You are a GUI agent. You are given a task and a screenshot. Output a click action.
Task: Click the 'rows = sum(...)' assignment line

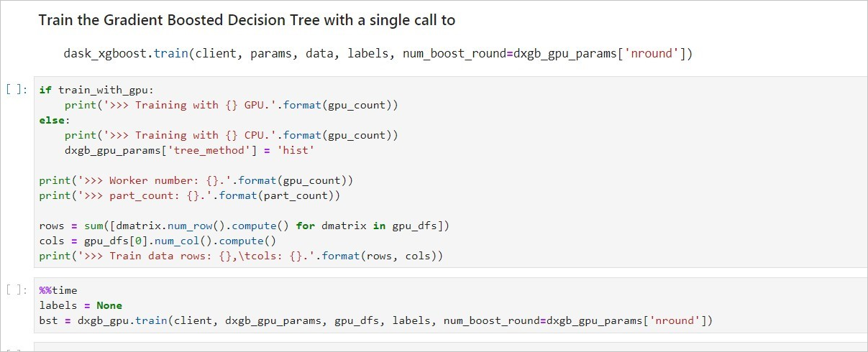coord(244,226)
